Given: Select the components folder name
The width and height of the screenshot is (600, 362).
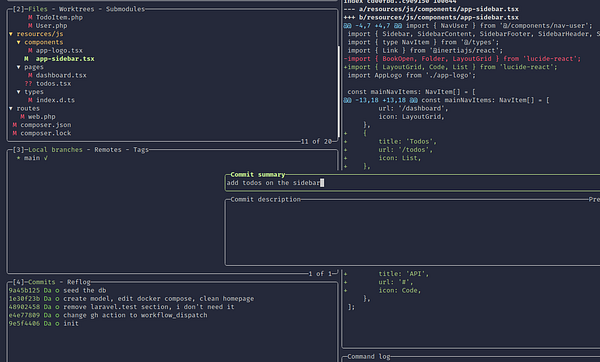Looking at the screenshot, I should (44, 42).
